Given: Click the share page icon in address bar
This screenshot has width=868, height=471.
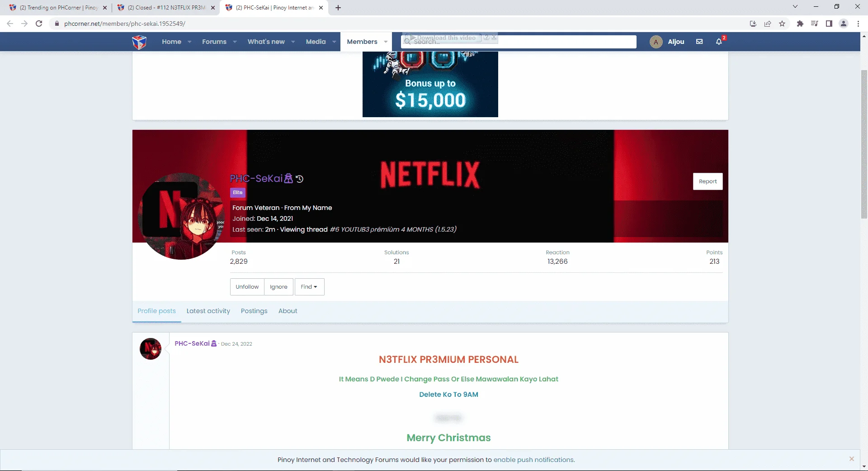Looking at the screenshot, I should click(768, 24).
